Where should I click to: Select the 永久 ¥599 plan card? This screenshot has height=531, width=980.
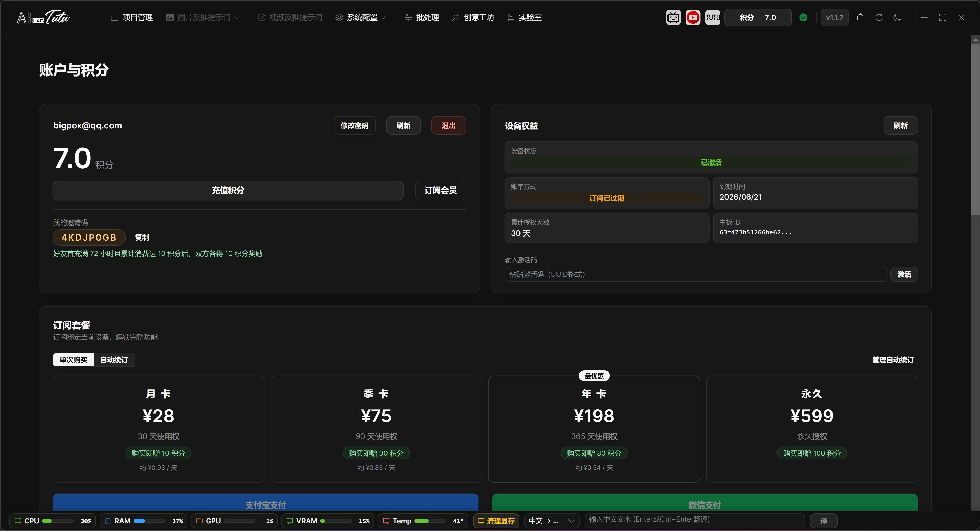click(x=812, y=429)
